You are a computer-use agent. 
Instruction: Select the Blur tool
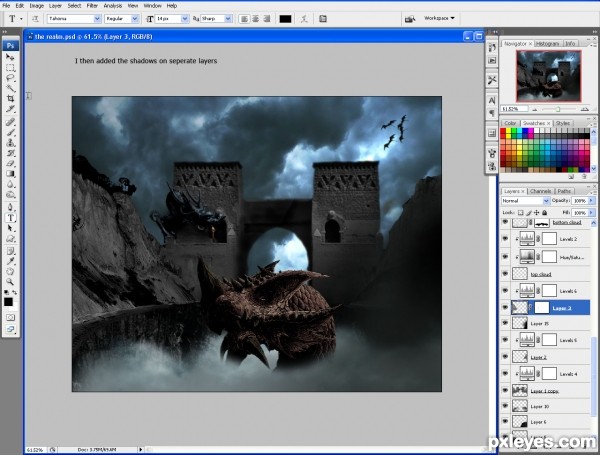point(10,184)
